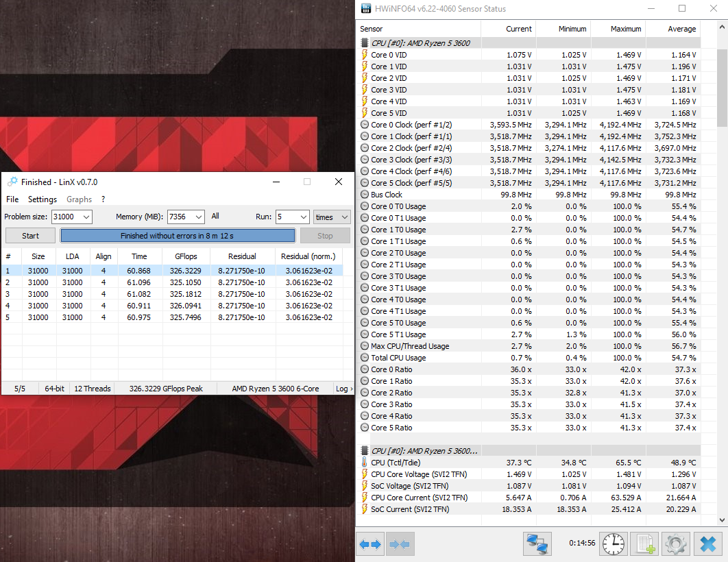728x562 pixels.
Task: Click the log file icon with green plus
Action: tap(644, 545)
